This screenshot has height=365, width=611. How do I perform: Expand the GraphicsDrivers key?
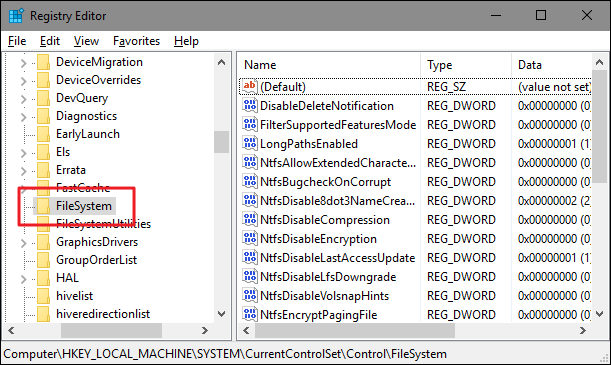coord(23,243)
